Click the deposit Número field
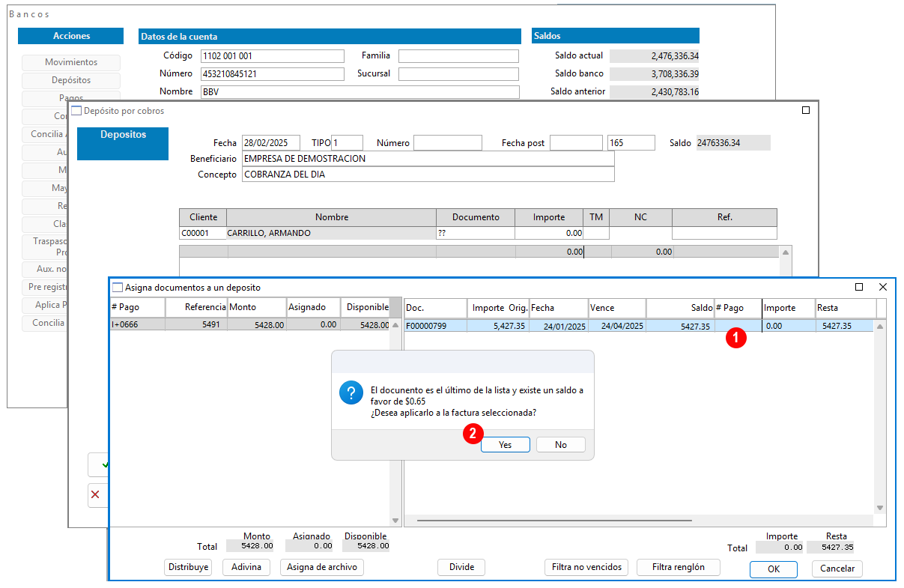 [x=448, y=142]
